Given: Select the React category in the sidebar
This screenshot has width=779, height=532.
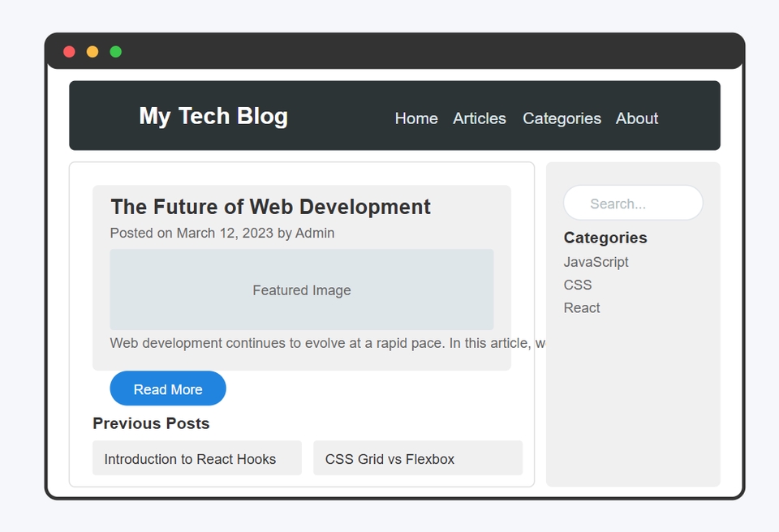Looking at the screenshot, I should [x=582, y=307].
